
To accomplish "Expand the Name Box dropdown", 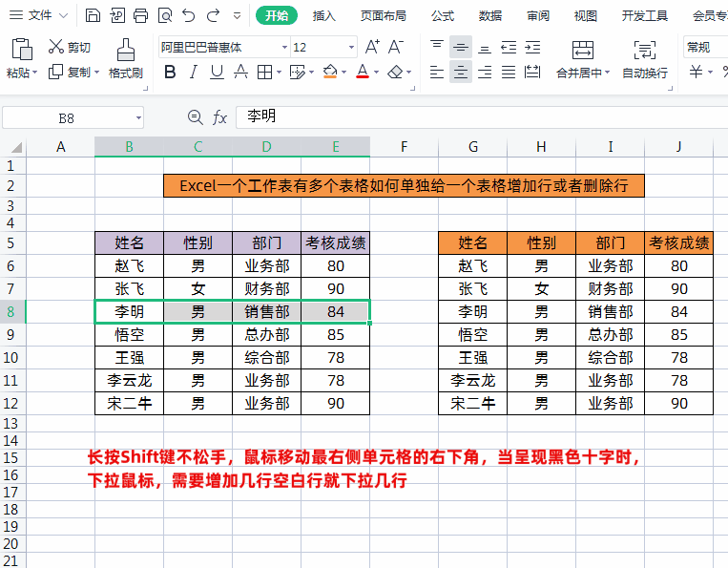I will coord(138,118).
